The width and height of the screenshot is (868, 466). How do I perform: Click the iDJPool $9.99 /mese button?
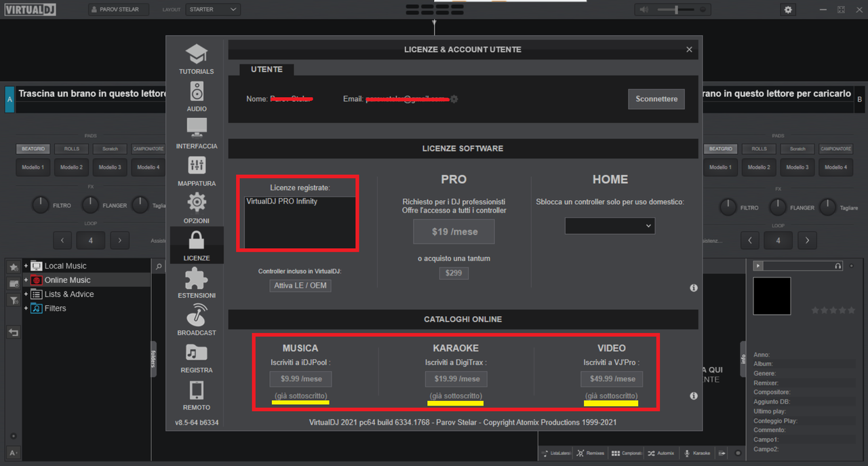[x=300, y=379]
